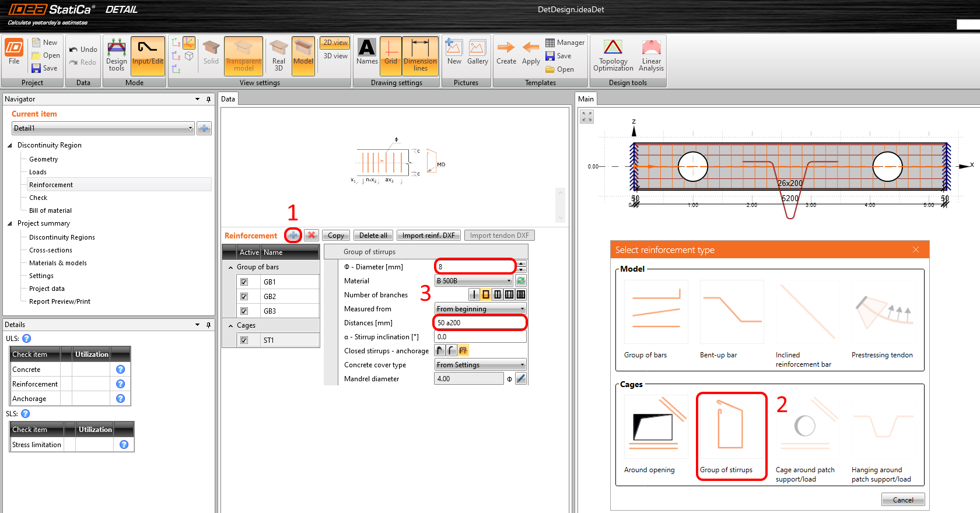This screenshot has width=980, height=513.
Task: Uncheck the GB1 active checkbox
Action: [x=244, y=282]
